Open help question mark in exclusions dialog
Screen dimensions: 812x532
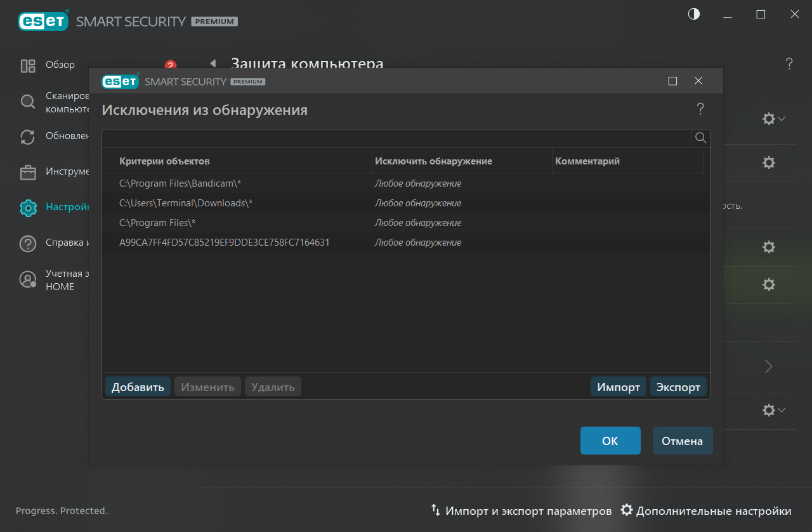tap(700, 109)
